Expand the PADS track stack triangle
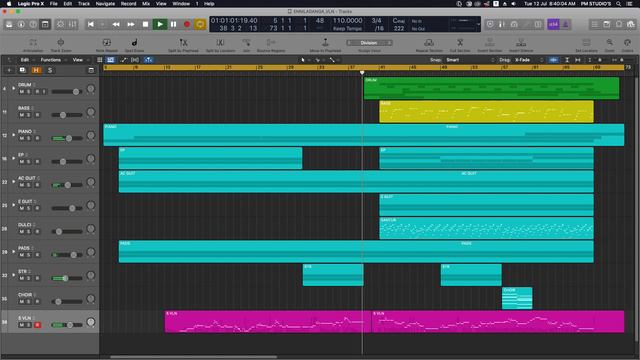 (13, 251)
